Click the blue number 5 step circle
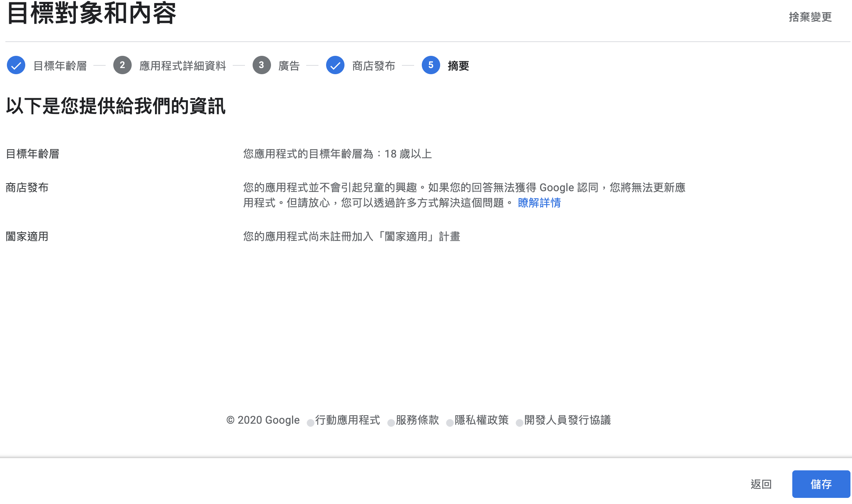This screenshot has height=504, width=852. click(x=431, y=65)
